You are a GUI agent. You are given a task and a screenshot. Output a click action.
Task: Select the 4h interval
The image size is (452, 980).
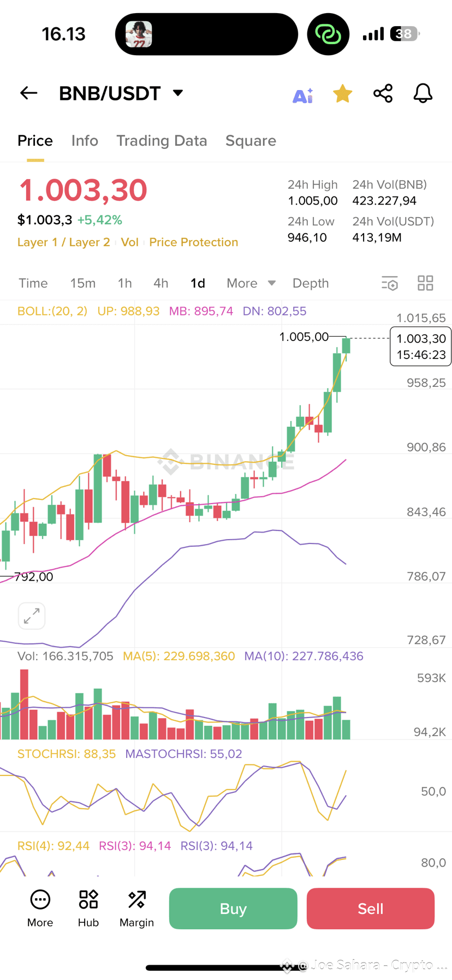pyautogui.click(x=160, y=283)
